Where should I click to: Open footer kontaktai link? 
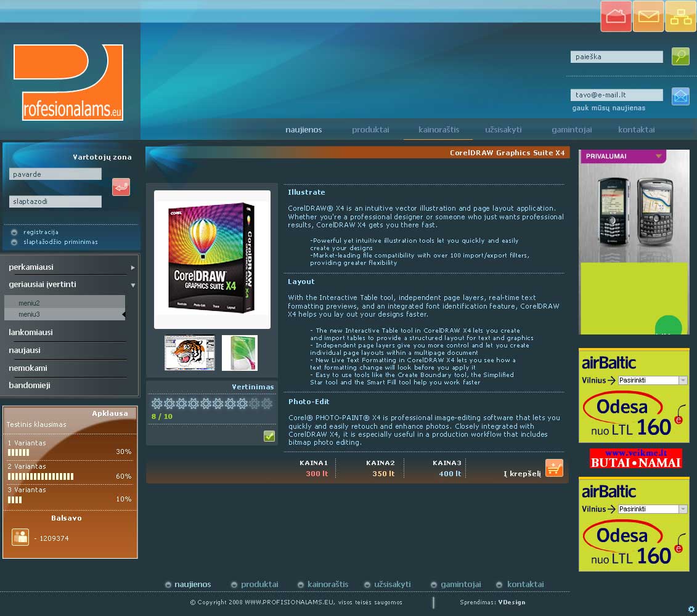[x=526, y=585]
